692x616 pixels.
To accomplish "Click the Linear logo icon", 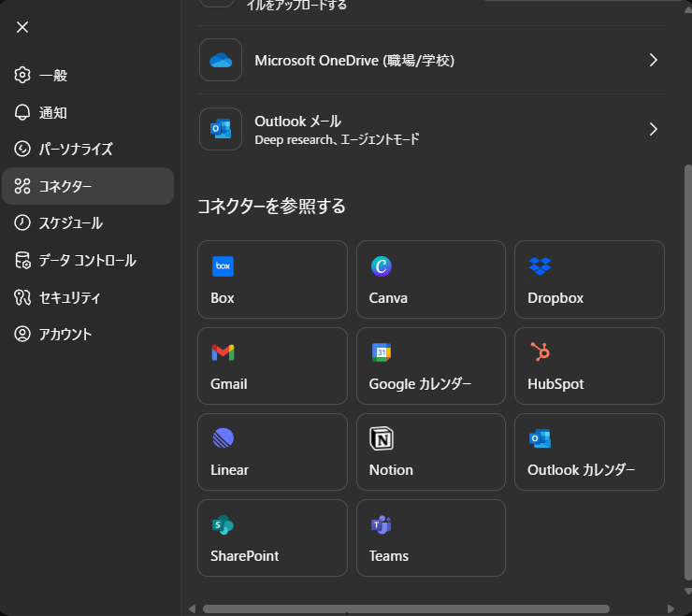I will click(223, 437).
